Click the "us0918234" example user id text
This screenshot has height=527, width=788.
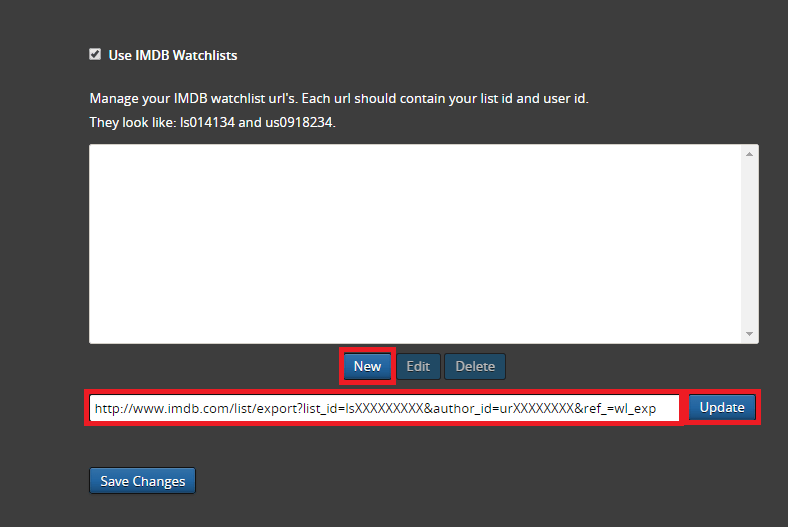click(299, 122)
